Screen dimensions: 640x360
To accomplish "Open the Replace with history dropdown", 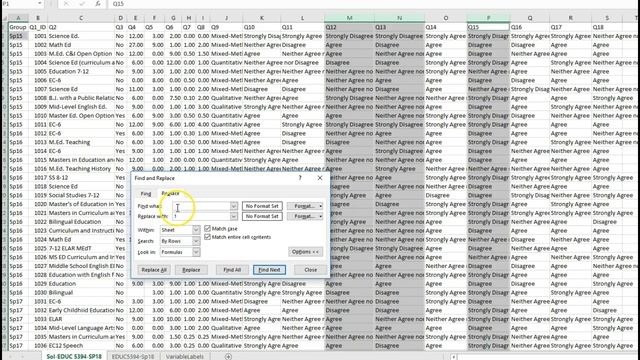I will (233, 216).
